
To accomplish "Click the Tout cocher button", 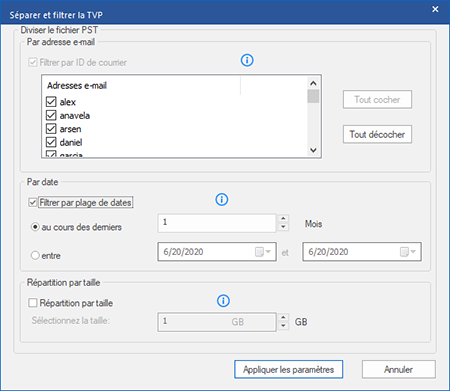I will tap(377, 99).
